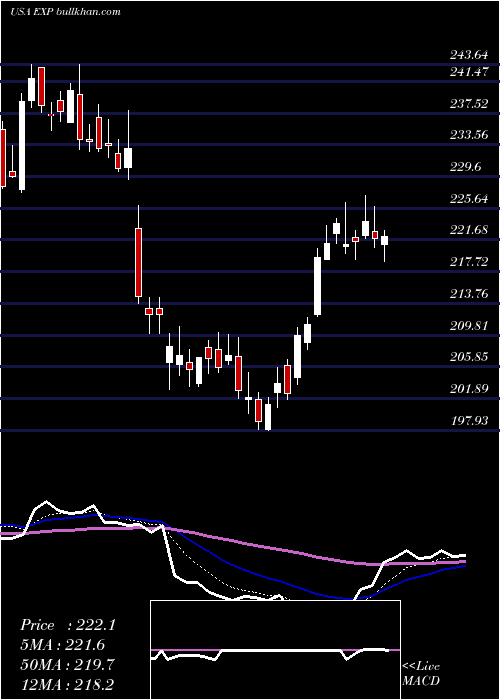Click the '<<Live MACD' label
Viewport: 500px width, 700px height.
(421, 673)
